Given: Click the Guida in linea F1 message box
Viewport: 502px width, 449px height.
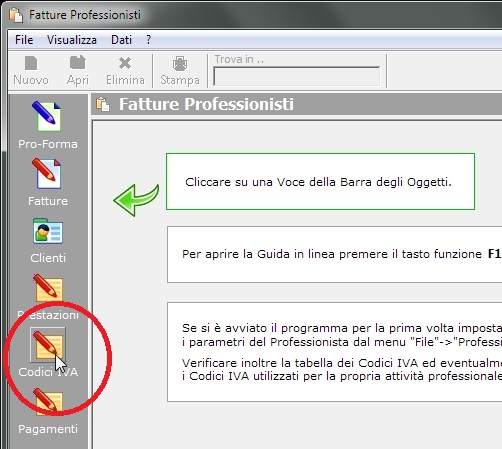Looking at the screenshot, I should [335, 254].
